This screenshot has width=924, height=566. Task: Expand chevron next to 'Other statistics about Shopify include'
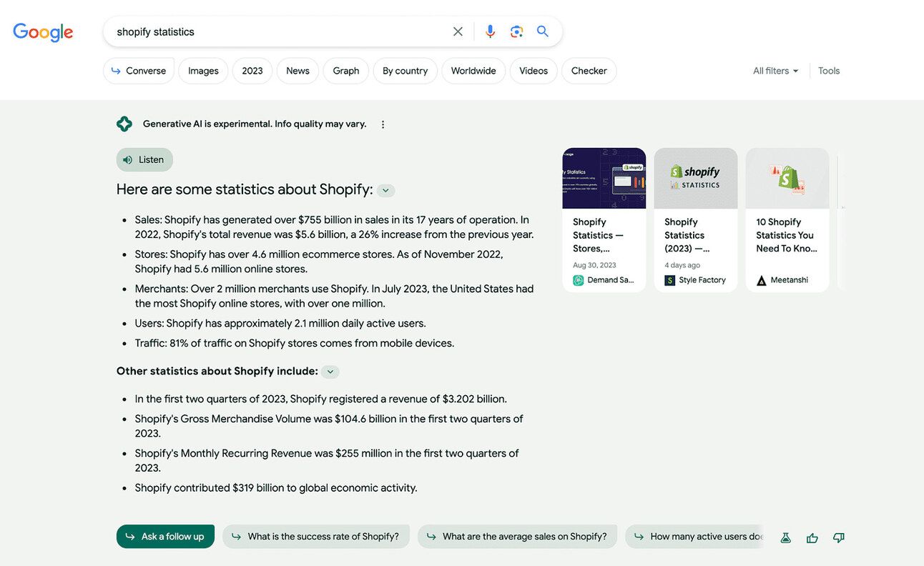tap(330, 372)
